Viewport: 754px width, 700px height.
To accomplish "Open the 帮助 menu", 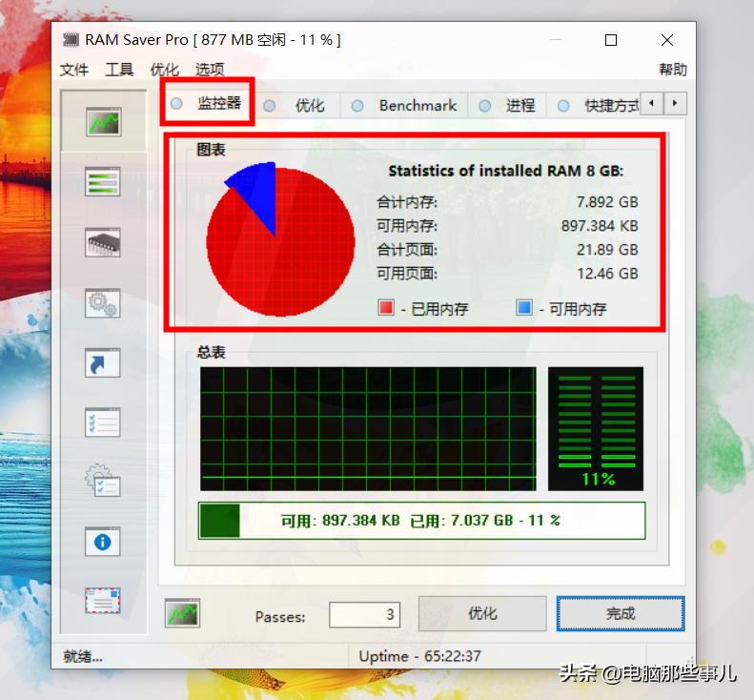I will pos(673,70).
